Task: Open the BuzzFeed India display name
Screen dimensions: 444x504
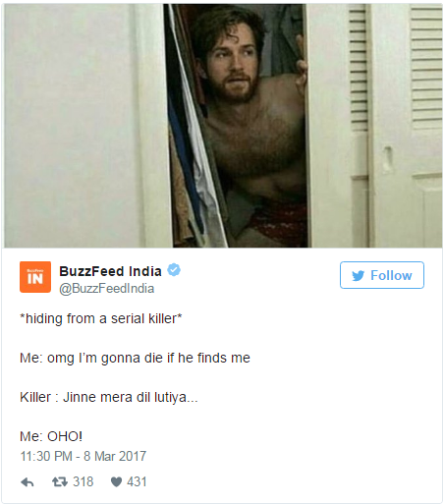Action: tap(110, 271)
